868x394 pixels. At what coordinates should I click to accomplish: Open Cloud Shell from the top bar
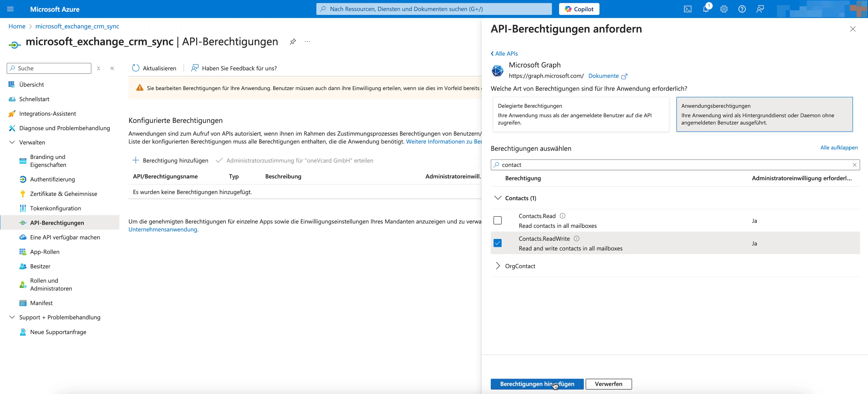point(687,9)
